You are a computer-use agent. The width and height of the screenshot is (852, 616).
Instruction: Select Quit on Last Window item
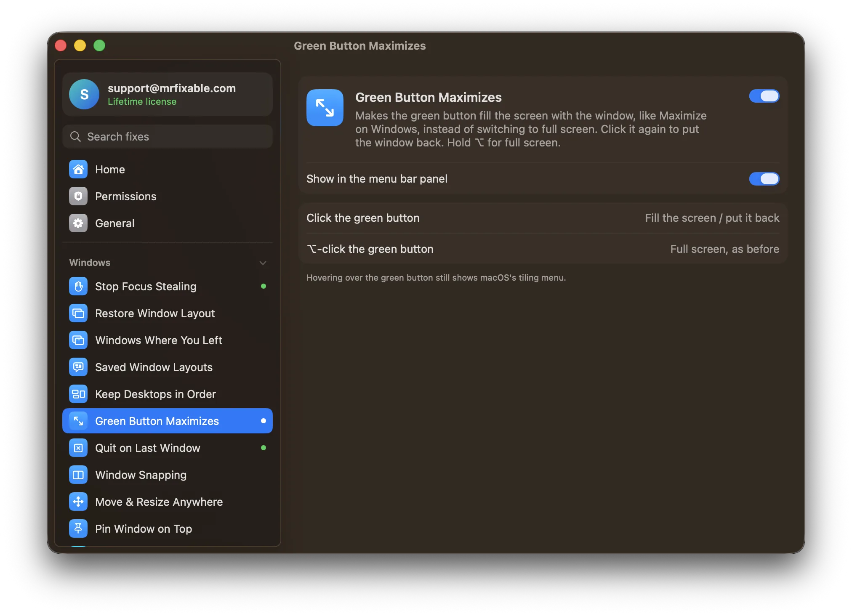point(168,448)
